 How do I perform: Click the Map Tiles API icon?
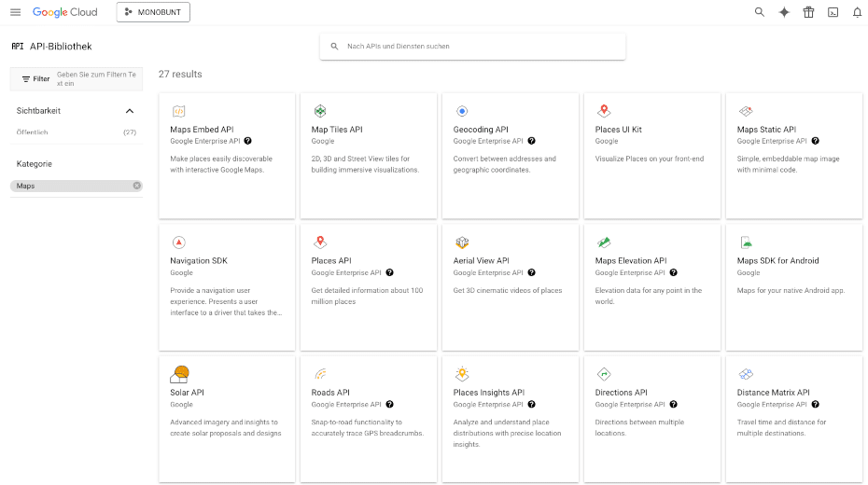[320, 111]
